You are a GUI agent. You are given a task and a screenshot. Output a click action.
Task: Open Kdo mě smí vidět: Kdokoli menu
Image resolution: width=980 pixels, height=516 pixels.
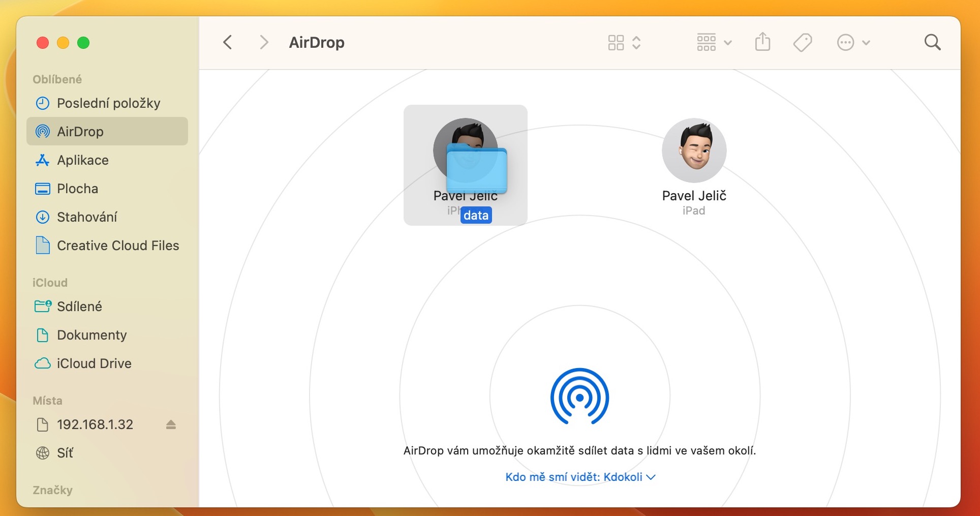(x=580, y=477)
